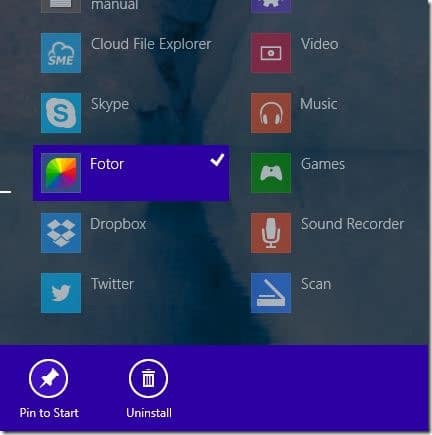Screen dimensions: 432x435
Task: Click the 'Games' app name
Action: point(323,164)
